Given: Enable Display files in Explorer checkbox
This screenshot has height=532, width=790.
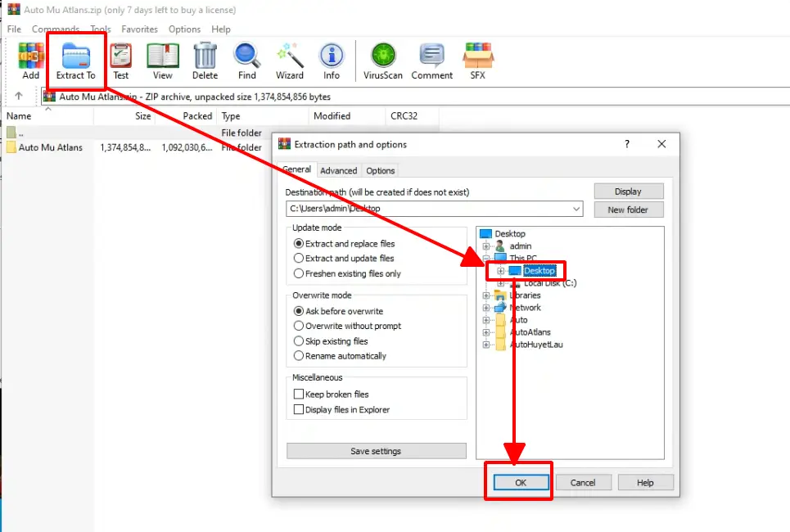Looking at the screenshot, I should coord(299,409).
